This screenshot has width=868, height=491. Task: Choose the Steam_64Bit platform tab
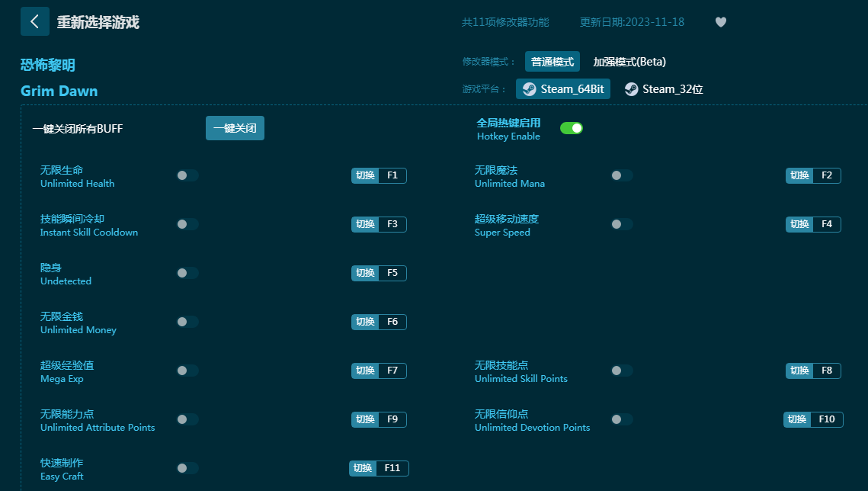click(x=563, y=89)
